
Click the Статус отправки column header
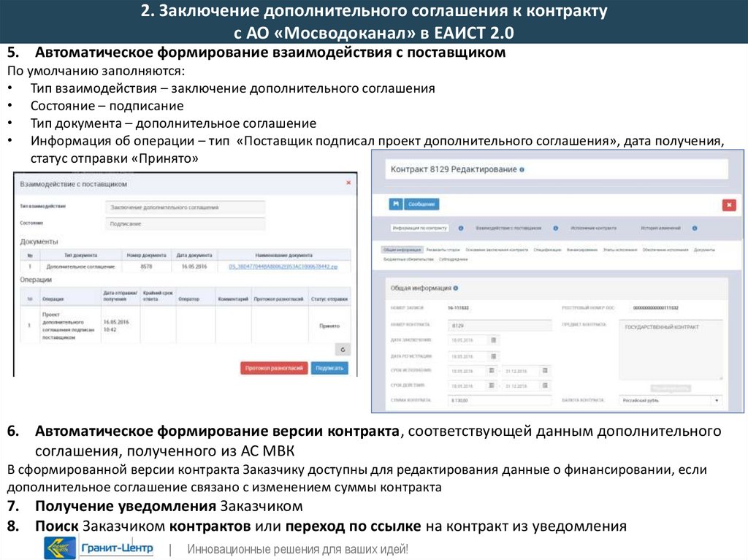click(x=329, y=299)
